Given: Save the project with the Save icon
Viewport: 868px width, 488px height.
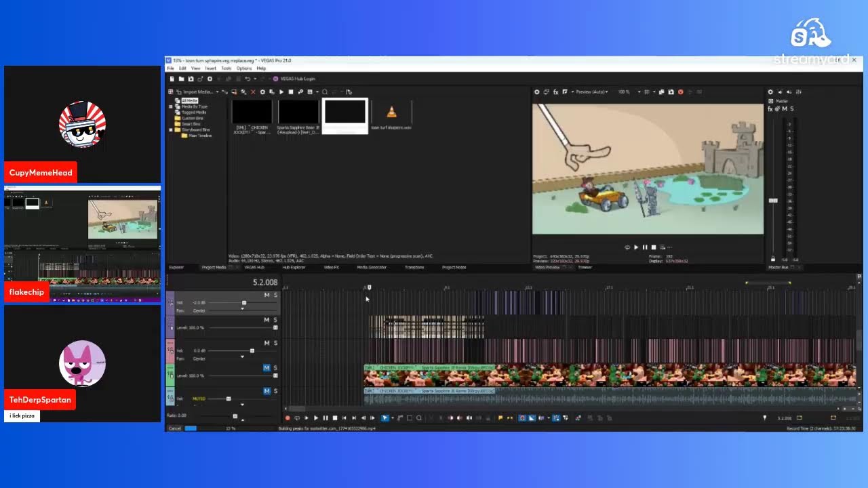Looking at the screenshot, I should coord(191,79).
